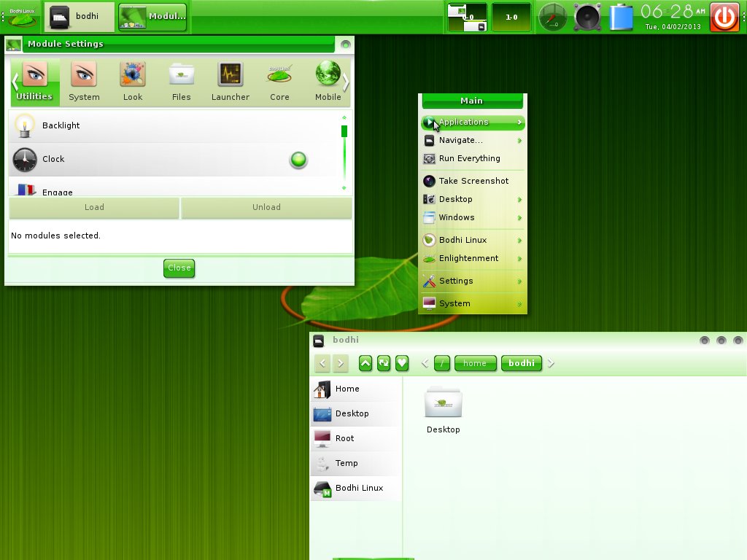Select the first virtual desktop in pager
The width and height of the screenshot is (747, 560).
[467, 17]
